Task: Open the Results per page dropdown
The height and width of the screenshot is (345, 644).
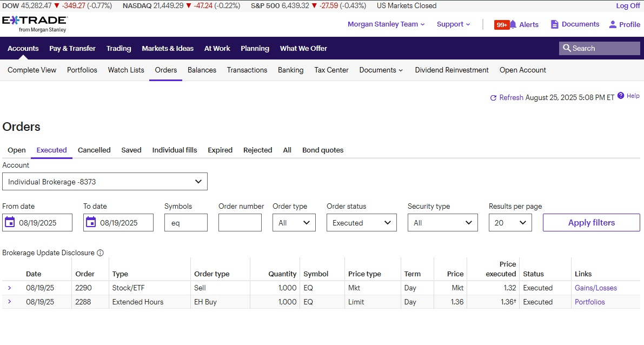Action: 510,223
